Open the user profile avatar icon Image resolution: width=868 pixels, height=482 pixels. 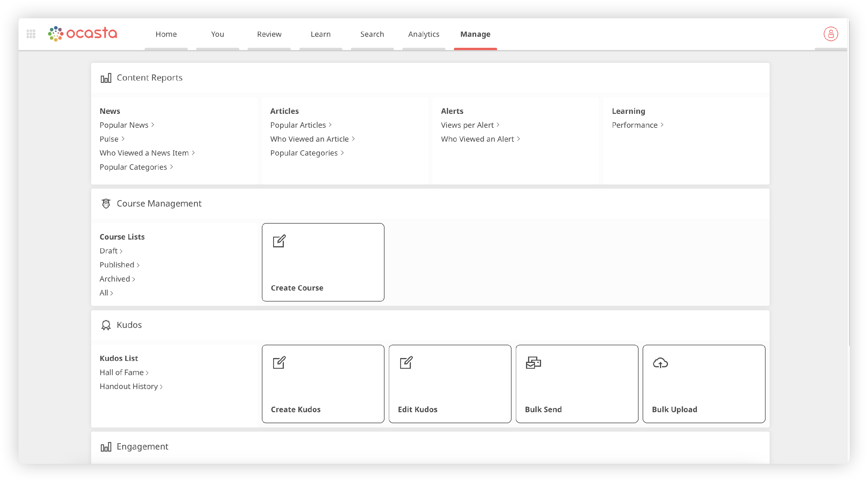pyautogui.click(x=831, y=34)
